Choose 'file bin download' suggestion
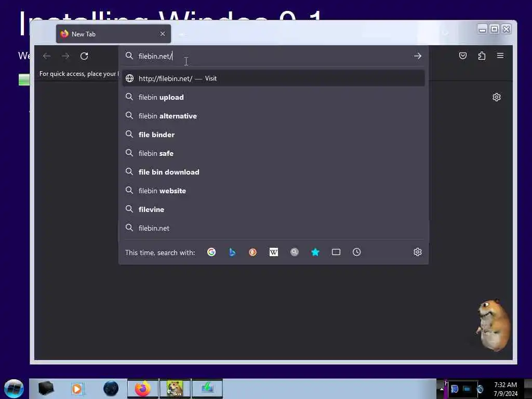532x399 pixels. [x=273, y=172]
